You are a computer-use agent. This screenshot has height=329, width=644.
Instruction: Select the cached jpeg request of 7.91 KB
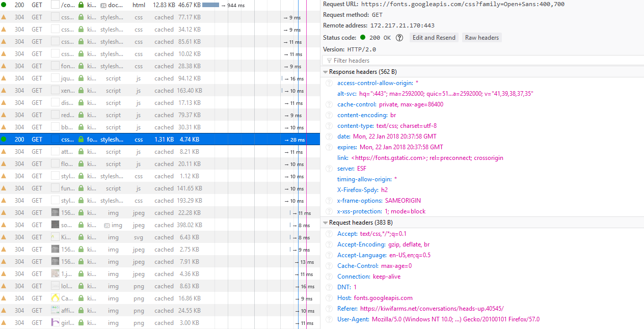[x=160, y=262]
